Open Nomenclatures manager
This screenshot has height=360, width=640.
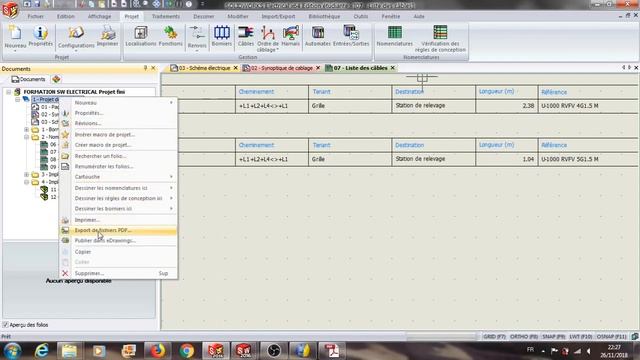pyautogui.click(x=395, y=36)
